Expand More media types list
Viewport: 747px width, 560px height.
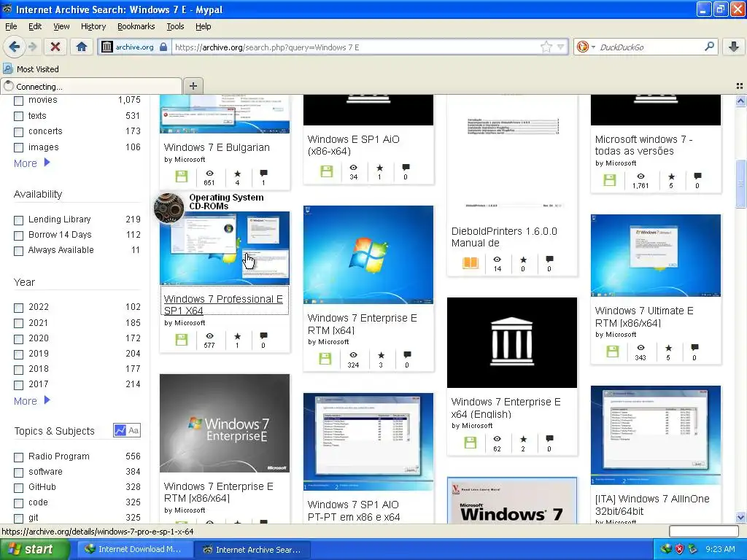[32, 163]
